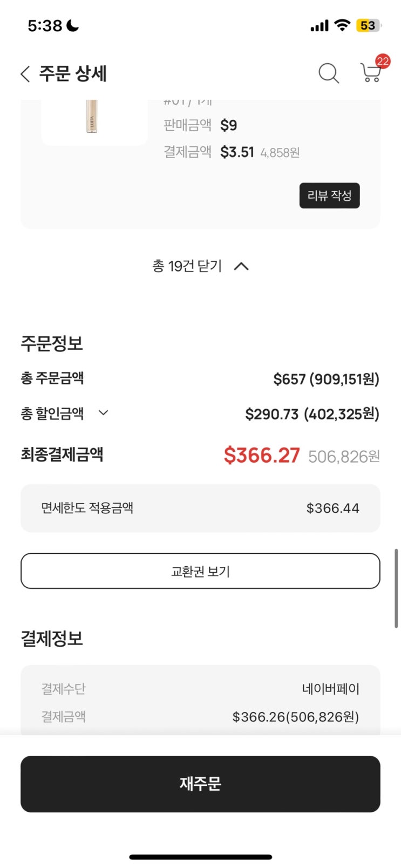Tap the 재주문 button
The width and height of the screenshot is (401, 868).
click(x=200, y=784)
